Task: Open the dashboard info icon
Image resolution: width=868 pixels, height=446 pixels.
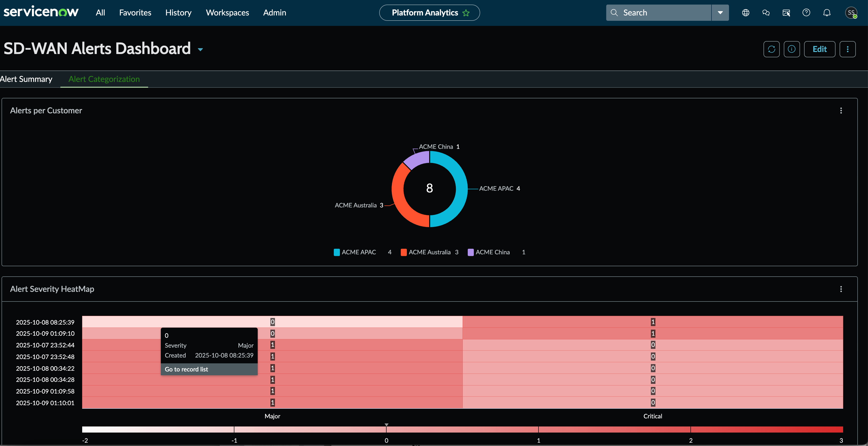Action: pos(791,49)
